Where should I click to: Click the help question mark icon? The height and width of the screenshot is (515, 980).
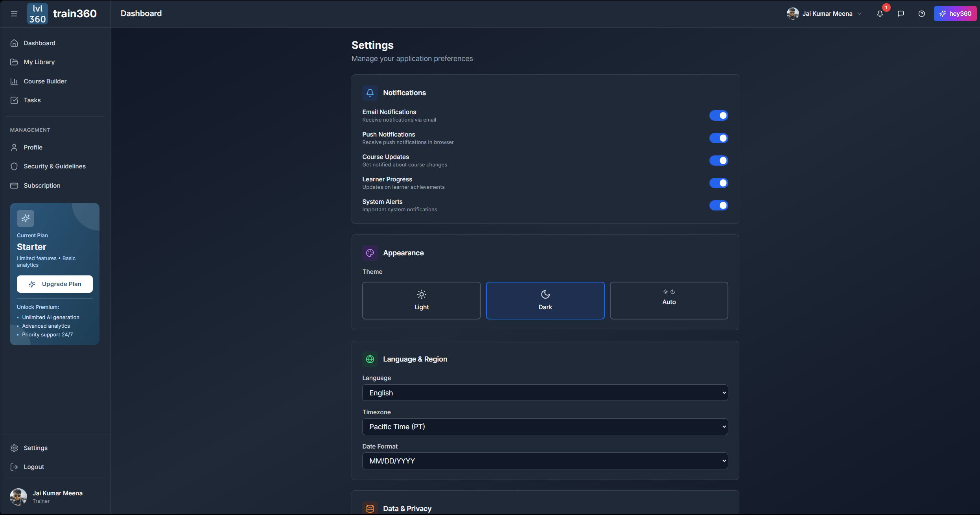coord(921,13)
